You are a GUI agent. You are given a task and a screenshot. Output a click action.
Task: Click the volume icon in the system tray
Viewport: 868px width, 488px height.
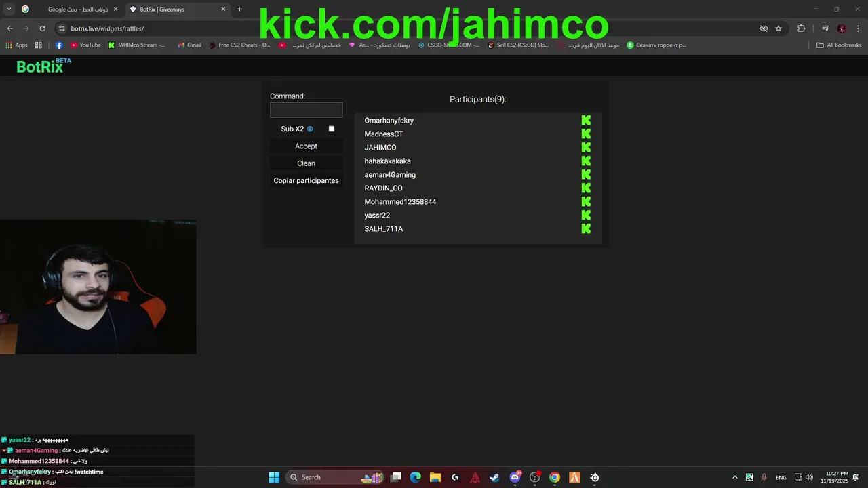pos(809,477)
